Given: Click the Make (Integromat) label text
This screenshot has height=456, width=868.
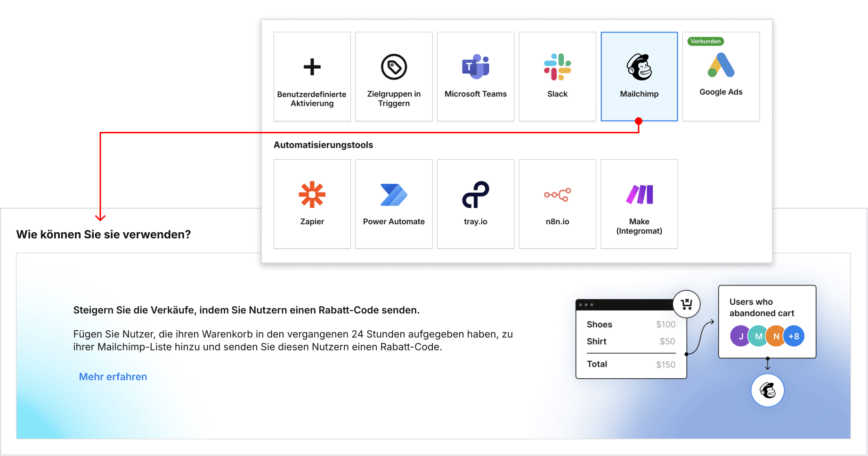Looking at the screenshot, I should (639, 226).
